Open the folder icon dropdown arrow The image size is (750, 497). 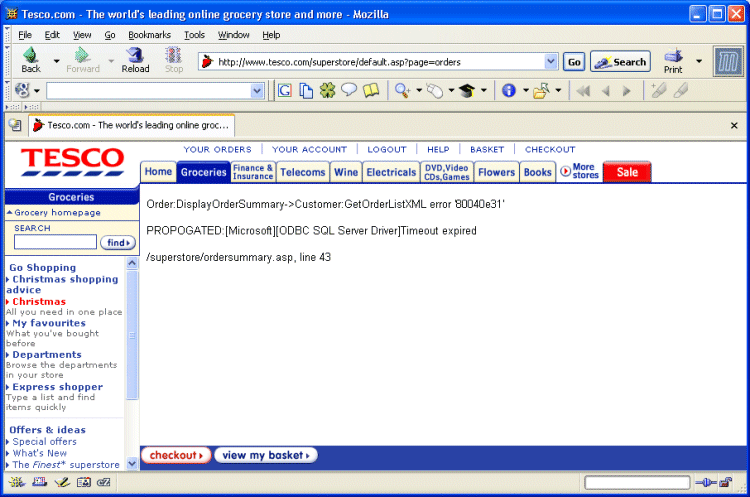[558, 90]
